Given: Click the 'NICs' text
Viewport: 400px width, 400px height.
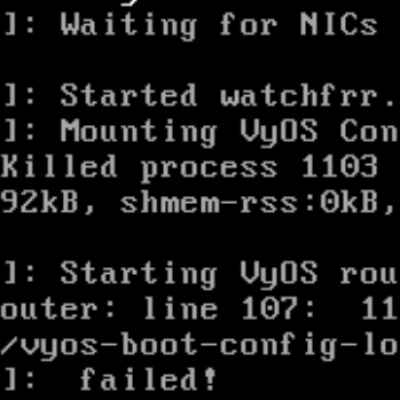Looking at the screenshot, I should pos(339,24).
